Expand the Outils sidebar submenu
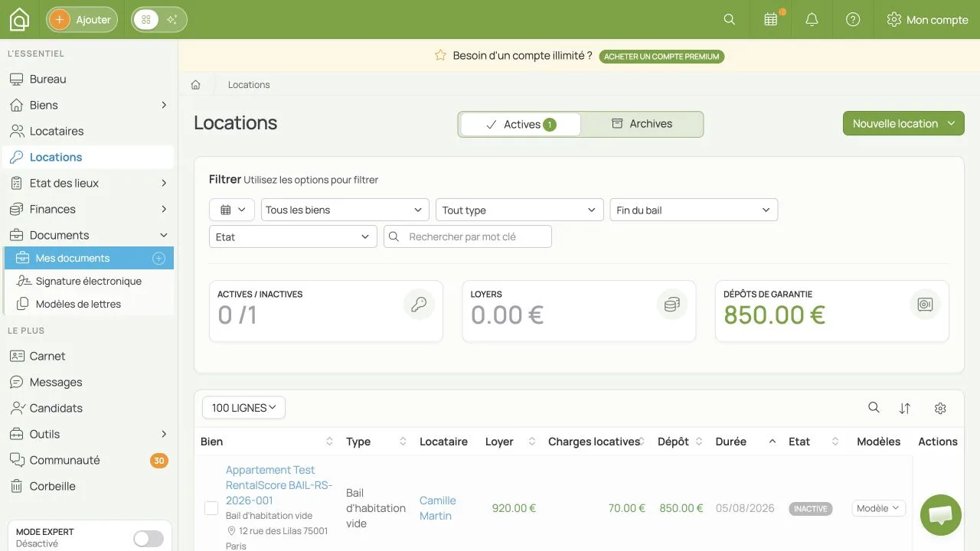980x551 pixels. pos(164,435)
